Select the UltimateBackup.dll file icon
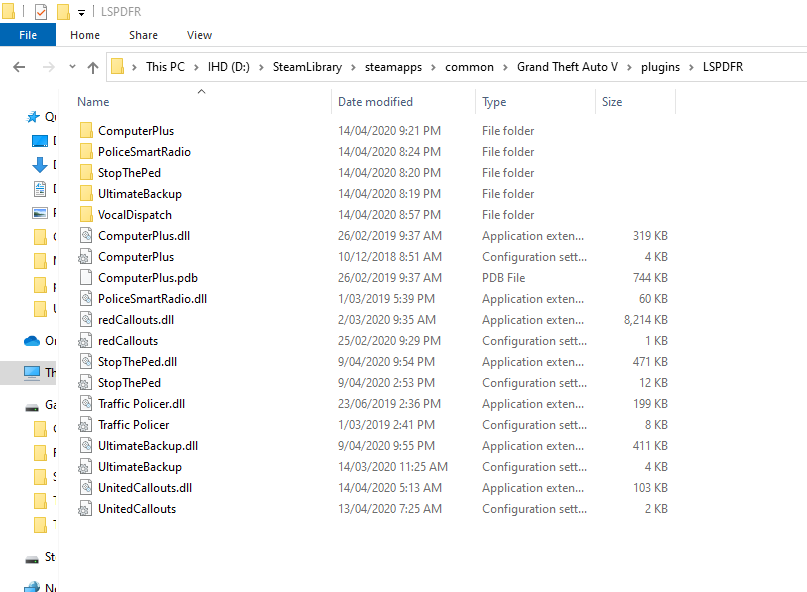This screenshot has height=592, width=807. 86,446
